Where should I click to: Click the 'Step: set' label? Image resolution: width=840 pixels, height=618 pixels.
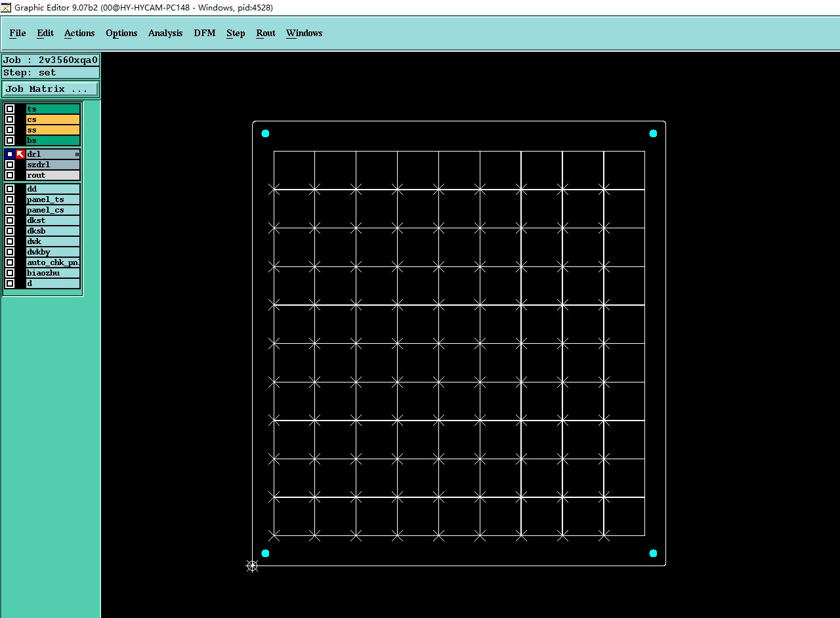(x=51, y=73)
